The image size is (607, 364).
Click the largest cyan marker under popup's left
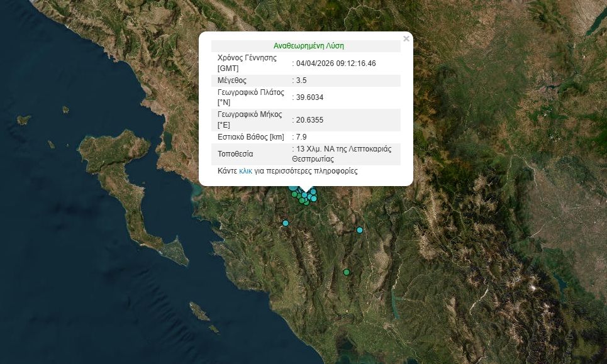click(x=292, y=187)
